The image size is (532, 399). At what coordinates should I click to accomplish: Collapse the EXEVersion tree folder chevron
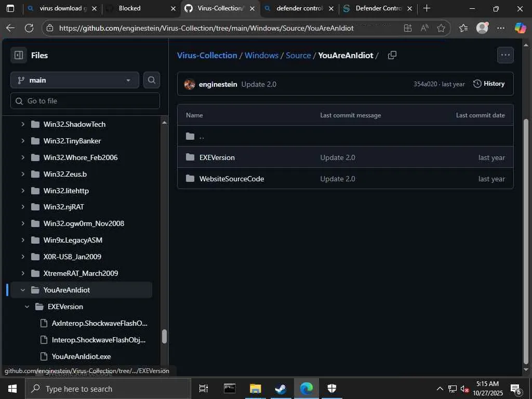point(27,307)
